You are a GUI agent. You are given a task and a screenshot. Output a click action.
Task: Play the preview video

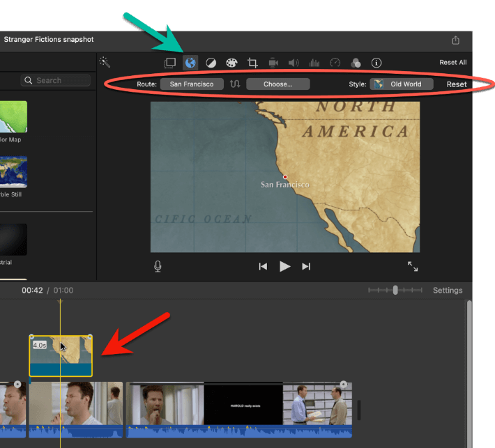click(x=284, y=267)
